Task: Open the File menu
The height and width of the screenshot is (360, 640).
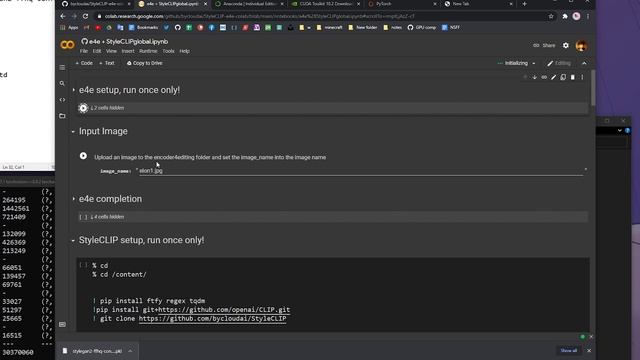Action: click(84, 51)
